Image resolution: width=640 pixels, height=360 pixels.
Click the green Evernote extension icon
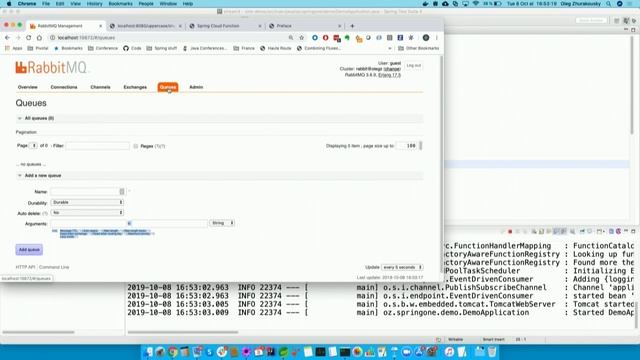tap(347, 38)
